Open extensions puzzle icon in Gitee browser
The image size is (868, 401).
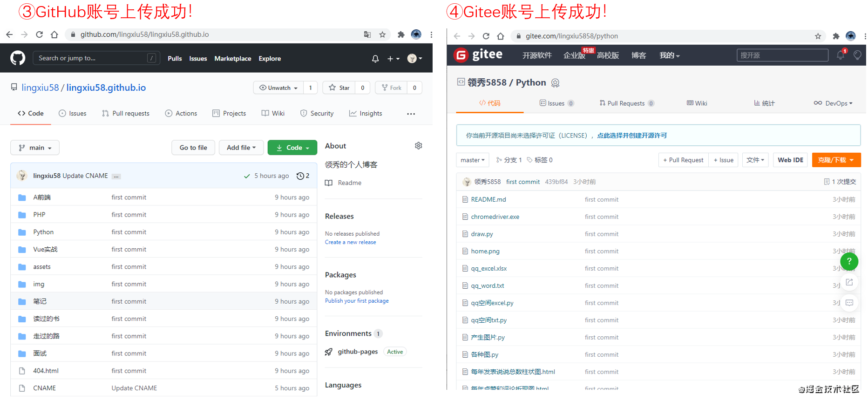coord(836,36)
